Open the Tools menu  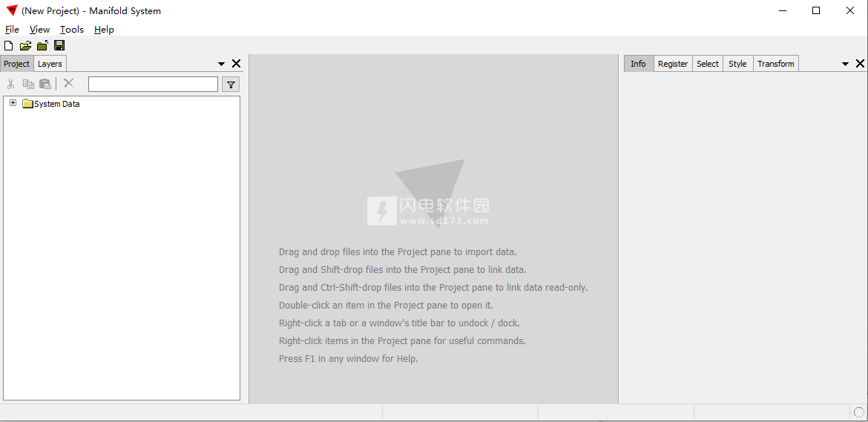coord(72,30)
